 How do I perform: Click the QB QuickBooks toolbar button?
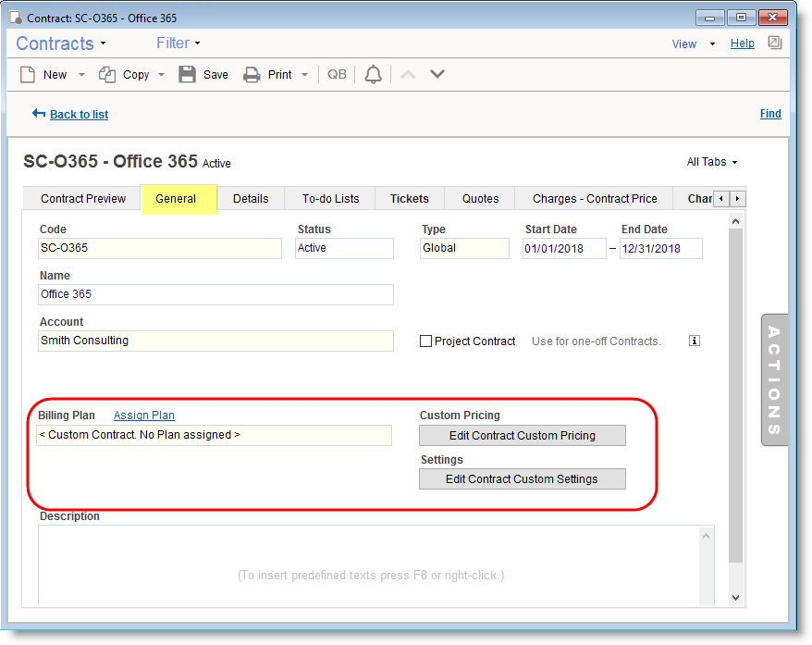pyautogui.click(x=337, y=74)
